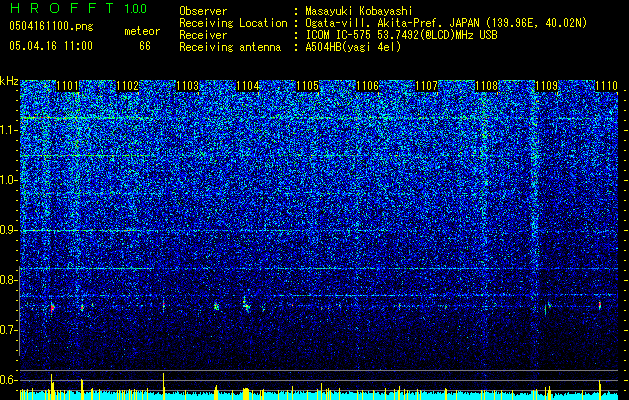This screenshot has width=629, height=400.
Task: Select the filename 0504161100.png
Action: tap(51, 26)
